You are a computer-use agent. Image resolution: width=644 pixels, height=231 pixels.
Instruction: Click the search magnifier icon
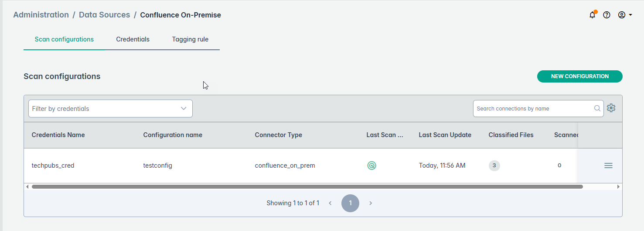[x=597, y=109]
